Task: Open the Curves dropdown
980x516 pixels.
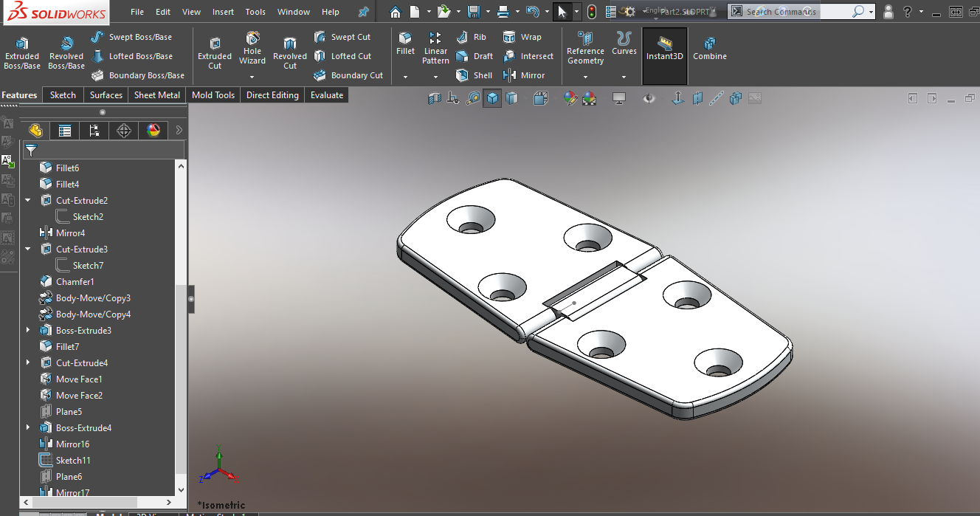Action: point(624,77)
